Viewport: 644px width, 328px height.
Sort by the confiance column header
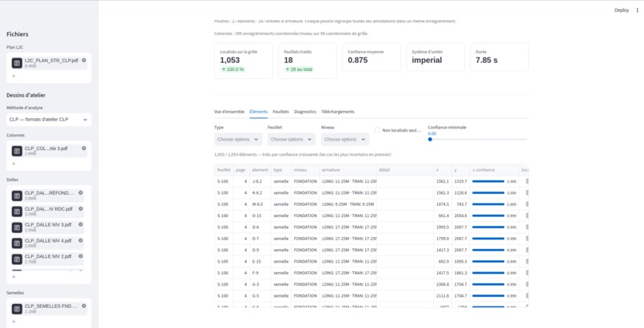click(494, 170)
